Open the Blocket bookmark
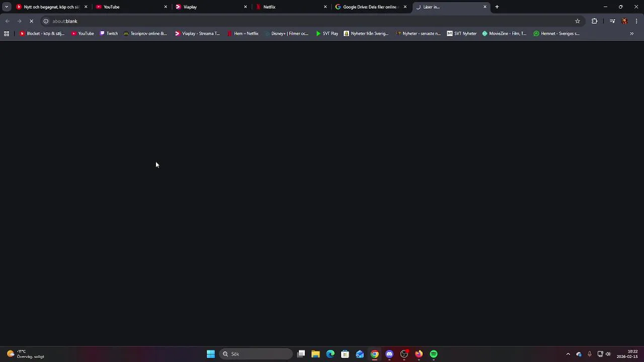 [42, 34]
